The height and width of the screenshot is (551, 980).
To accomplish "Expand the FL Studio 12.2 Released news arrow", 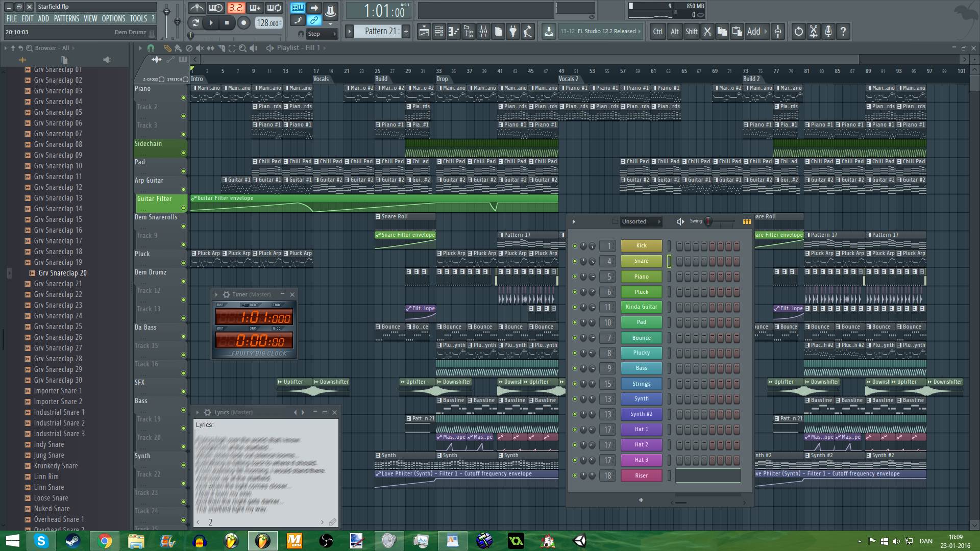I will [x=639, y=31].
